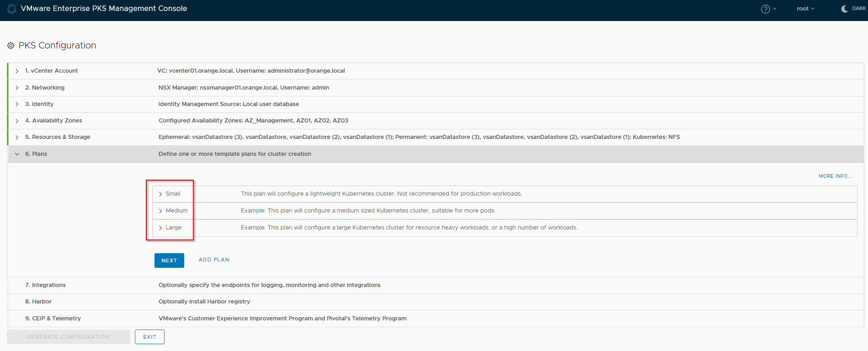Click the 3. Identity label
Screen dimensions: 868x351
click(x=39, y=104)
